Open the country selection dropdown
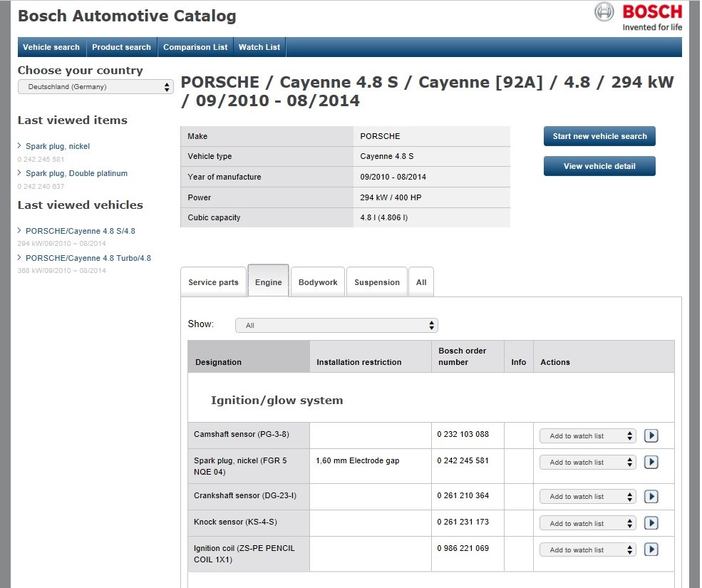 pyautogui.click(x=96, y=87)
